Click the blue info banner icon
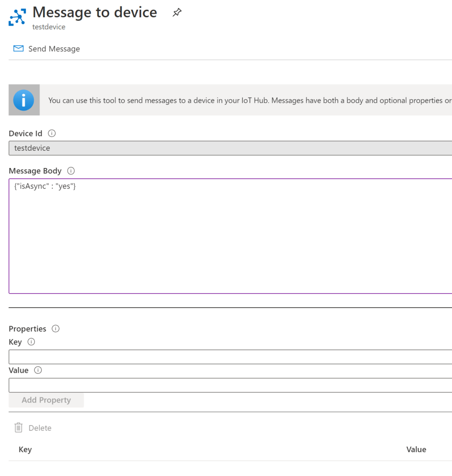 coord(24,100)
